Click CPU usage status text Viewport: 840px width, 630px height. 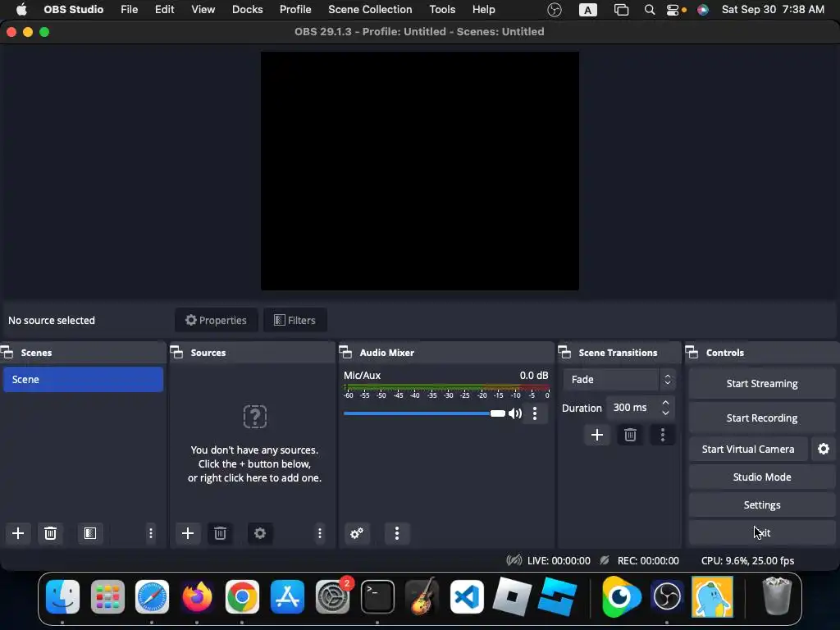click(747, 560)
